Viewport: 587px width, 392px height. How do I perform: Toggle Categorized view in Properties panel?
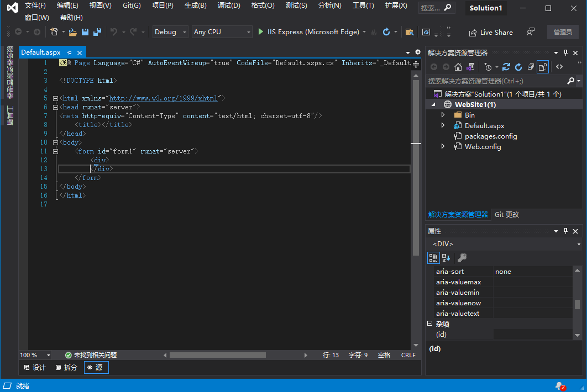point(433,258)
